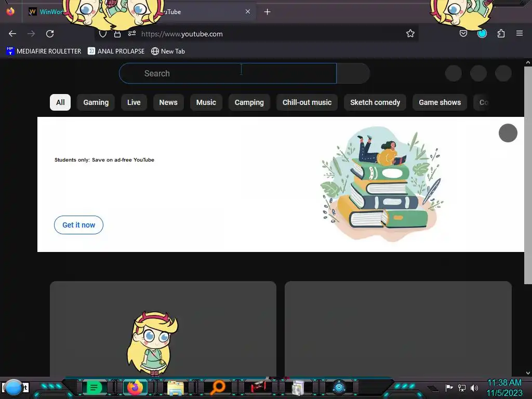Screen dimensions: 532x399
Task: Select the All filter chip
Action: tap(60, 102)
